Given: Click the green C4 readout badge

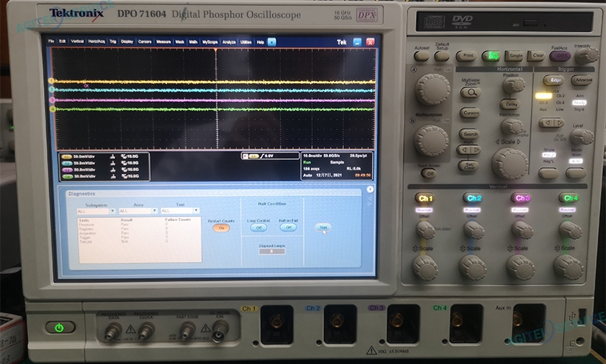Looking at the screenshot, I should (67, 176).
